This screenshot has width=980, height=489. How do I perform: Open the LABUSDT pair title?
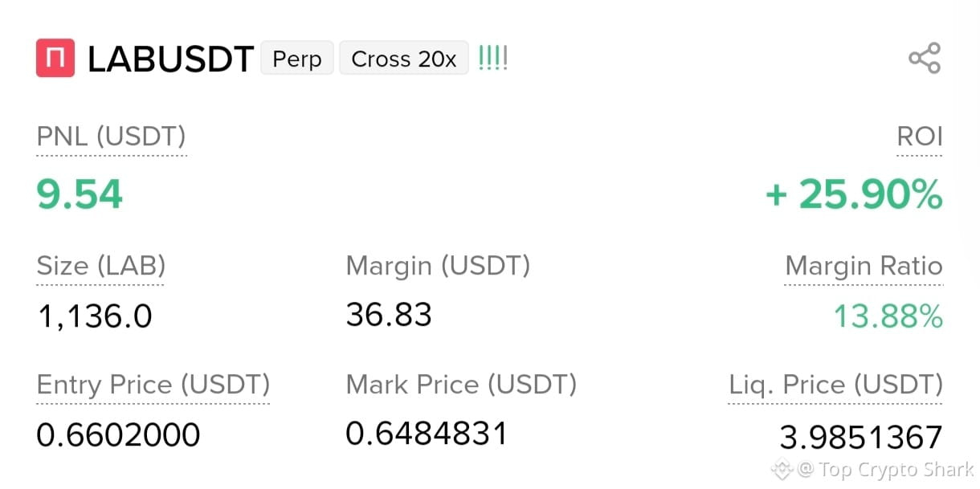(x=170, y=59)
